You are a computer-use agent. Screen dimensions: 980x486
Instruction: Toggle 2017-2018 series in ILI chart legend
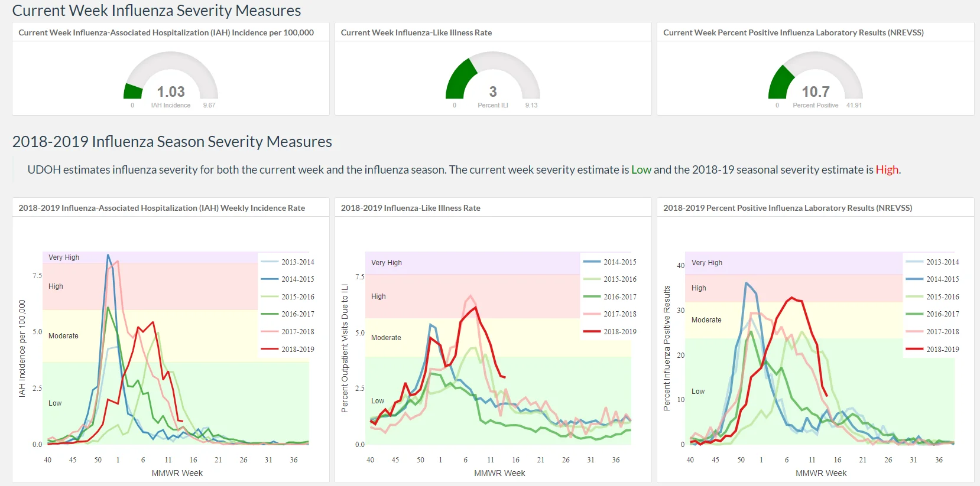click(x=610, y=314)
